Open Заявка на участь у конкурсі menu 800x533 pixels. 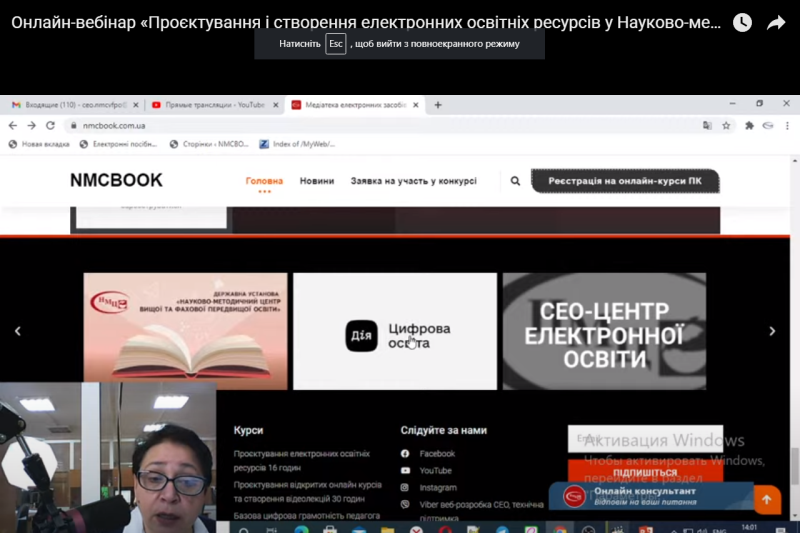(414, 181)
